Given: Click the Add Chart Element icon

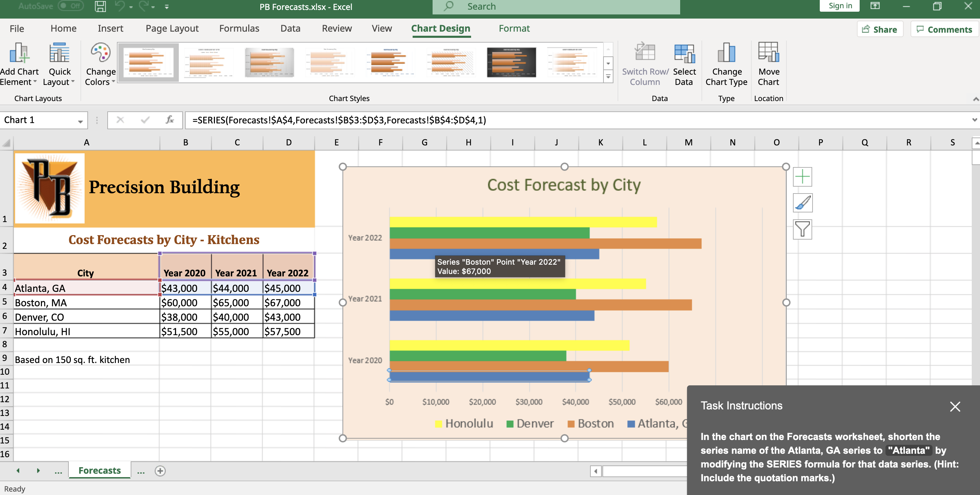Looking at the screenshot, I should (19, 53).
